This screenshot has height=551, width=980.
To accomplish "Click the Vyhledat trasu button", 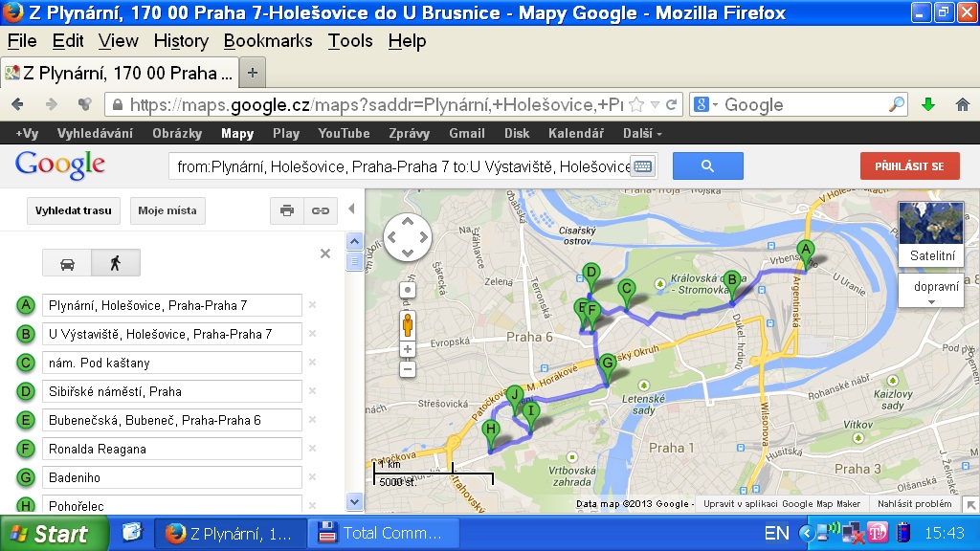I will [x=73, y=210].
